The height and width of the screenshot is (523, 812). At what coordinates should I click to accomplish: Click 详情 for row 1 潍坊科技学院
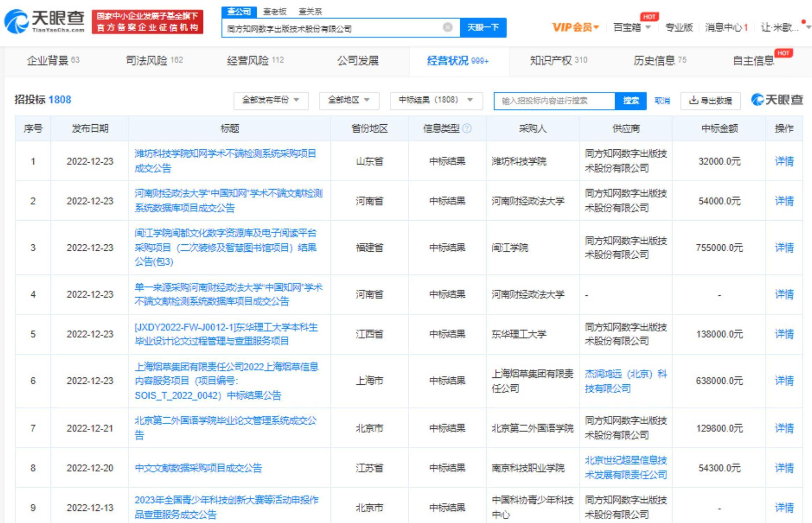(x=784, y=161)
